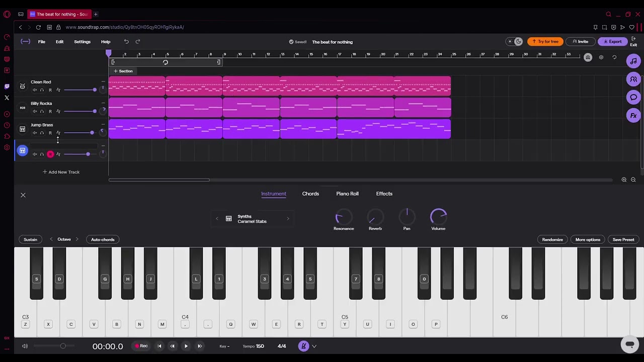Screen dimensions: 644x362
Task: Click the Twitch icon in browser sidebar
Action: click(7, 86)
